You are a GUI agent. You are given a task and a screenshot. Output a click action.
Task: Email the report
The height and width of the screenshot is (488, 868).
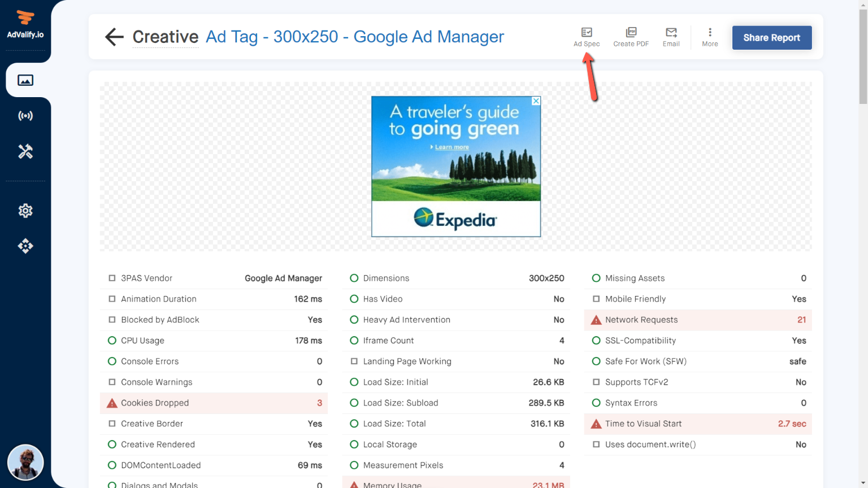671,37
